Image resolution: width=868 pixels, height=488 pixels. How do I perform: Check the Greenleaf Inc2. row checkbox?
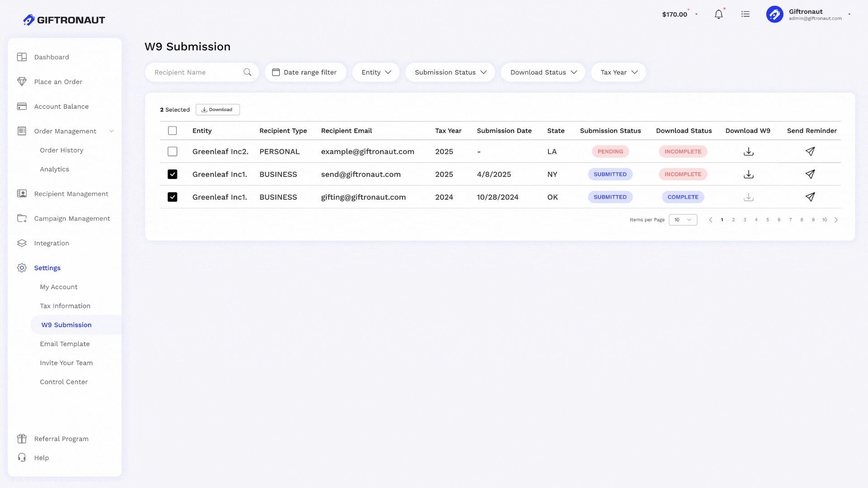(x=172, y=151)
